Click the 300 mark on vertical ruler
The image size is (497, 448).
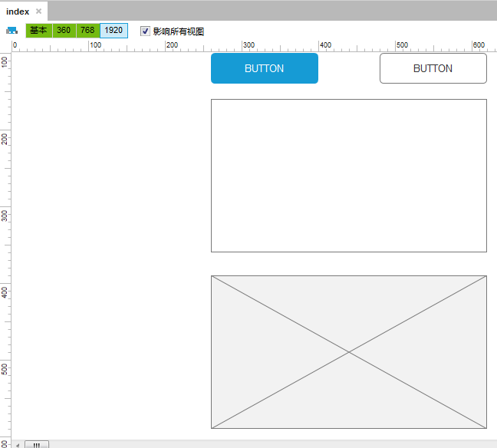(x=6, y=214)
